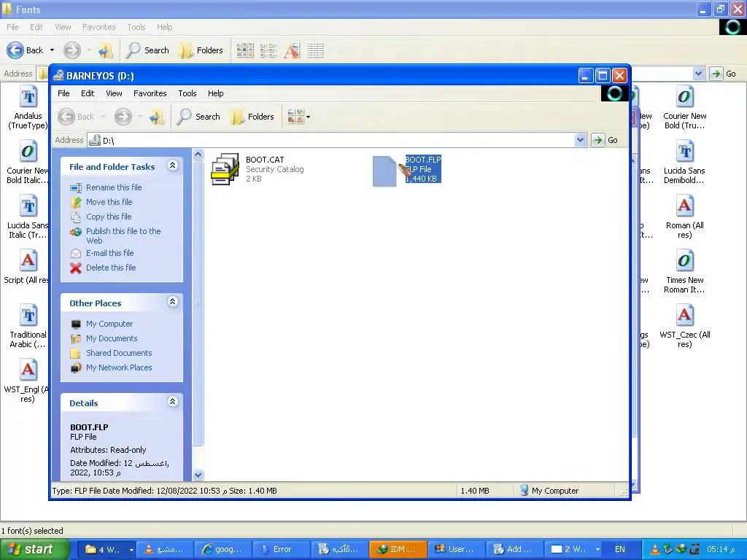Open Shared Documents in Other Places

pyautogui.click(x=119, y=353)
